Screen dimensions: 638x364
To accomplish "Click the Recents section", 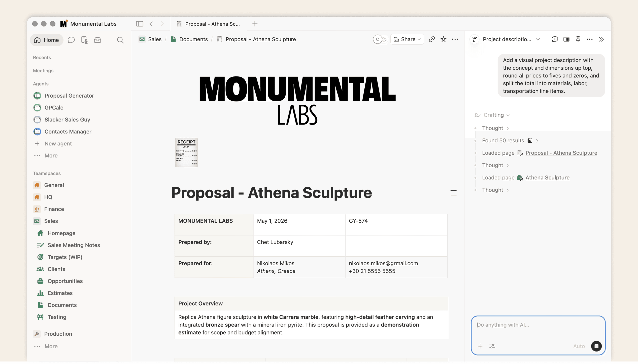I will (x=42, y=58).
